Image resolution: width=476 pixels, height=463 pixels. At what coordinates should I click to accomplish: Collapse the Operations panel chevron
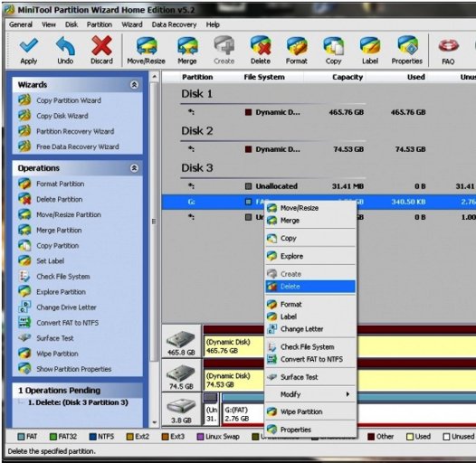pos(134,168)
